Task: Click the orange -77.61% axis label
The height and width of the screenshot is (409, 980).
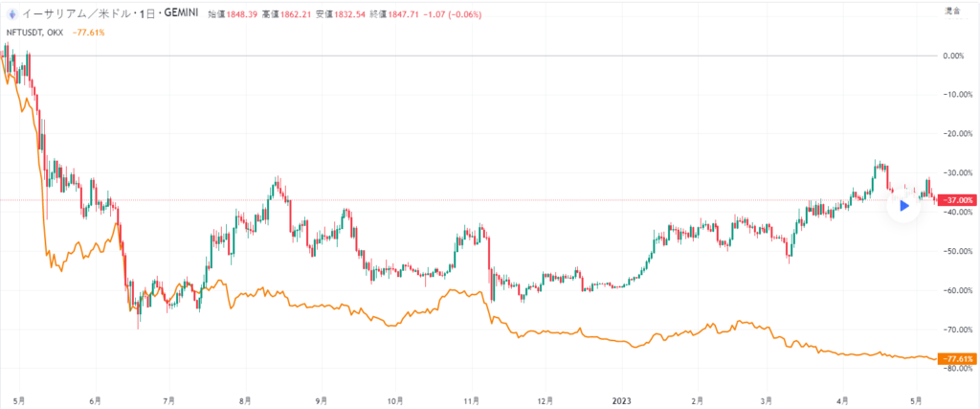Action: click(958, 359)
